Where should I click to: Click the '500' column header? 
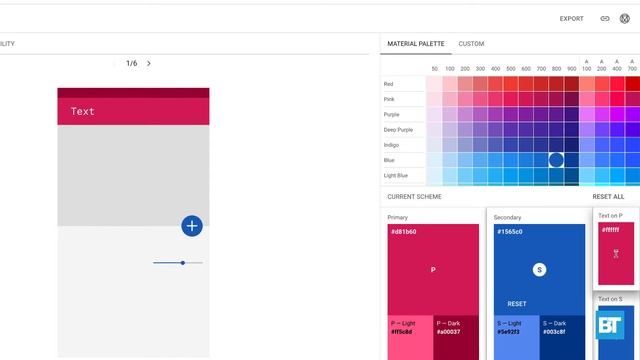511,69
